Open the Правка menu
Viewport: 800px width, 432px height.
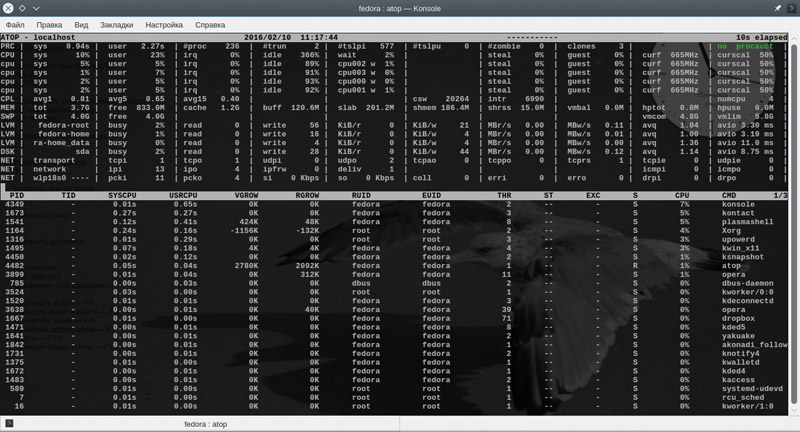(49, 24)
